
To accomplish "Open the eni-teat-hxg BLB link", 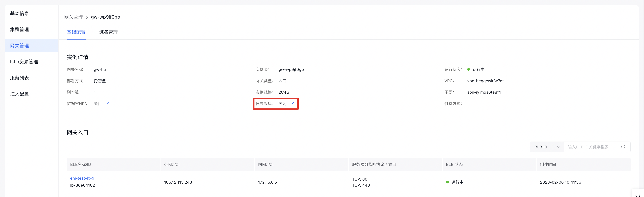I will point(82,178).
